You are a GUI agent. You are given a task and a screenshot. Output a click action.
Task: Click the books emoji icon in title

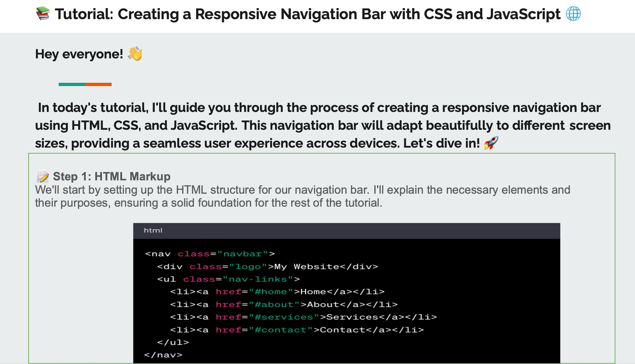point(43,14)
